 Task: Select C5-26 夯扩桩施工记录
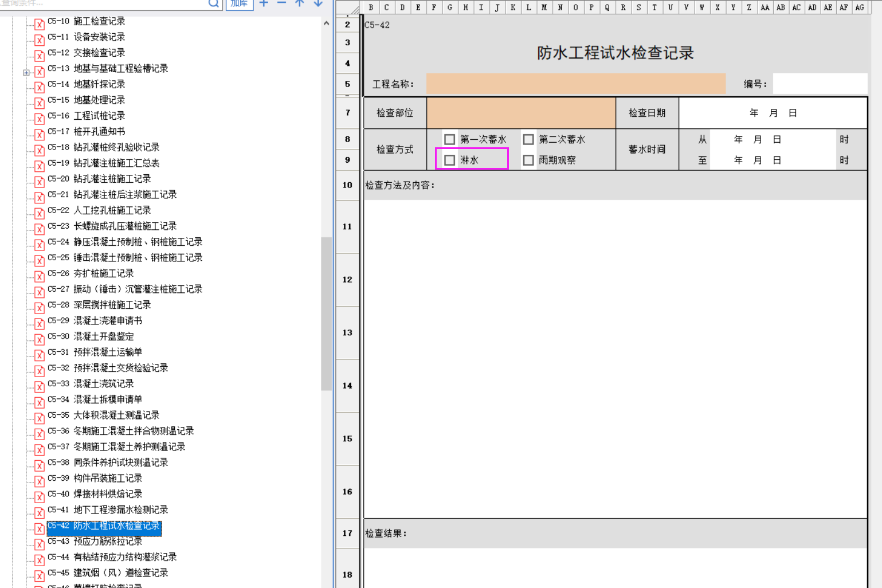tap(91, 273)
